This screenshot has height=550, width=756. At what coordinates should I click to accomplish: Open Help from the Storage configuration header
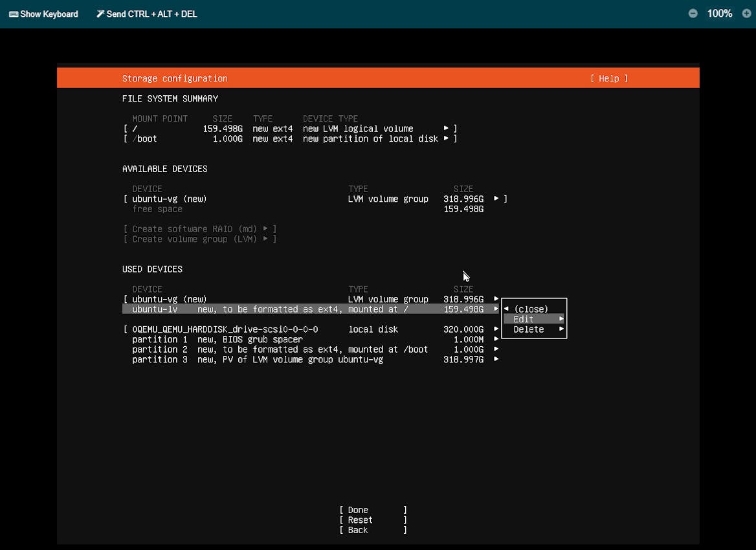(607, 78)
